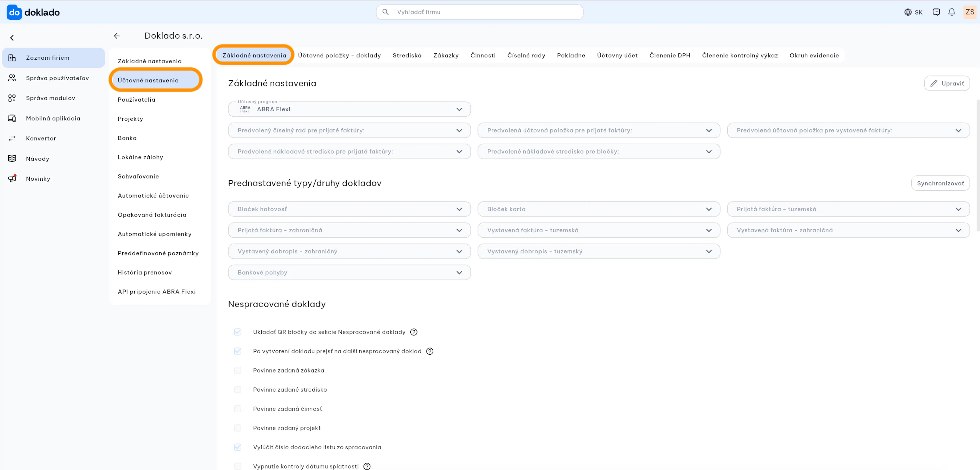Click Návody book icon
Screen dimensions: 980x470
[12, 158]
